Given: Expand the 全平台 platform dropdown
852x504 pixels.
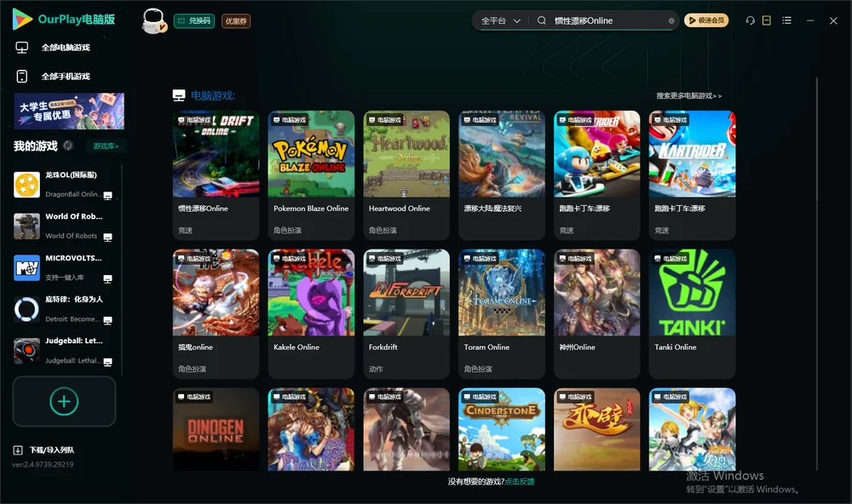Looking at the screenshot, I should click(500, 20).
